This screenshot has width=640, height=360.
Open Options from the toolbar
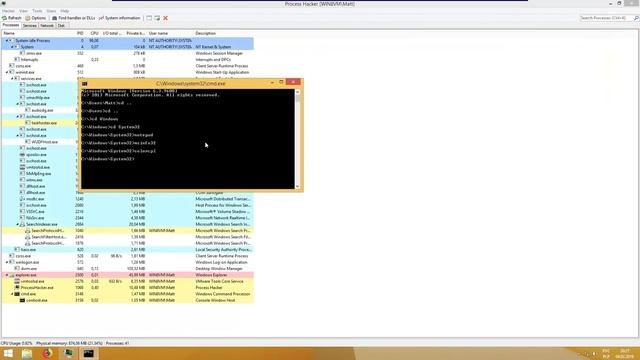coord(36,18)
